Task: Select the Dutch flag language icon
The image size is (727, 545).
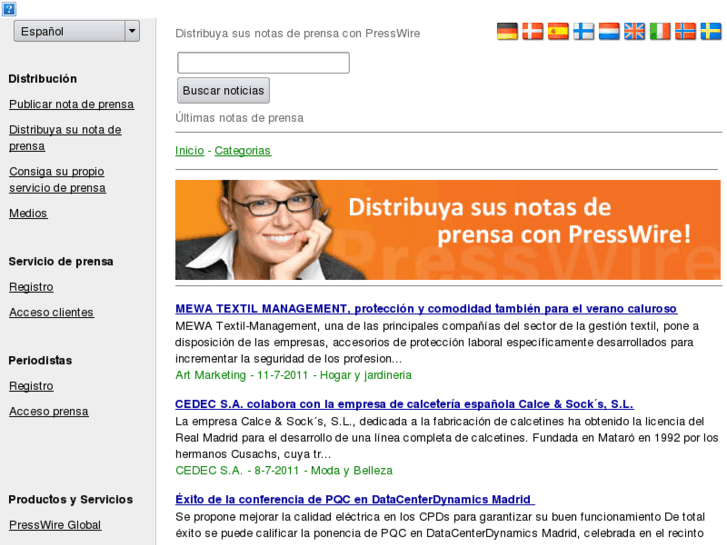Action: point(609,32)
